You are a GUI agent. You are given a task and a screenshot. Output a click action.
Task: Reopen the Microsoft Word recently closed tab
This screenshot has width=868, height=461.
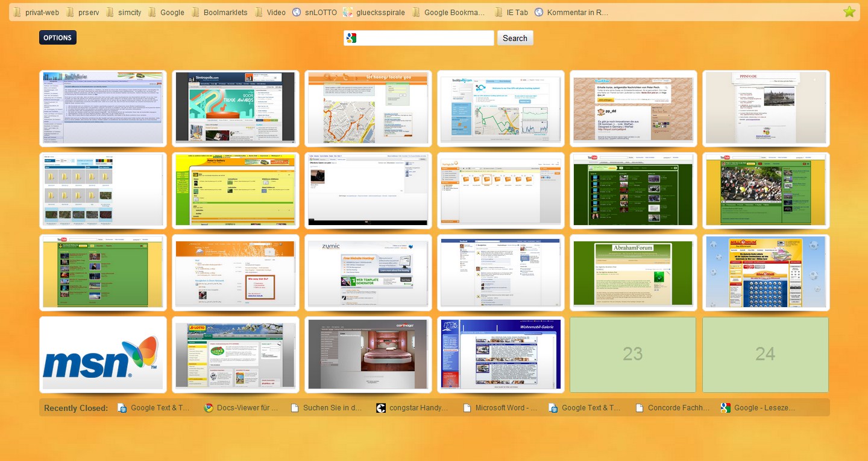[500, 408]
